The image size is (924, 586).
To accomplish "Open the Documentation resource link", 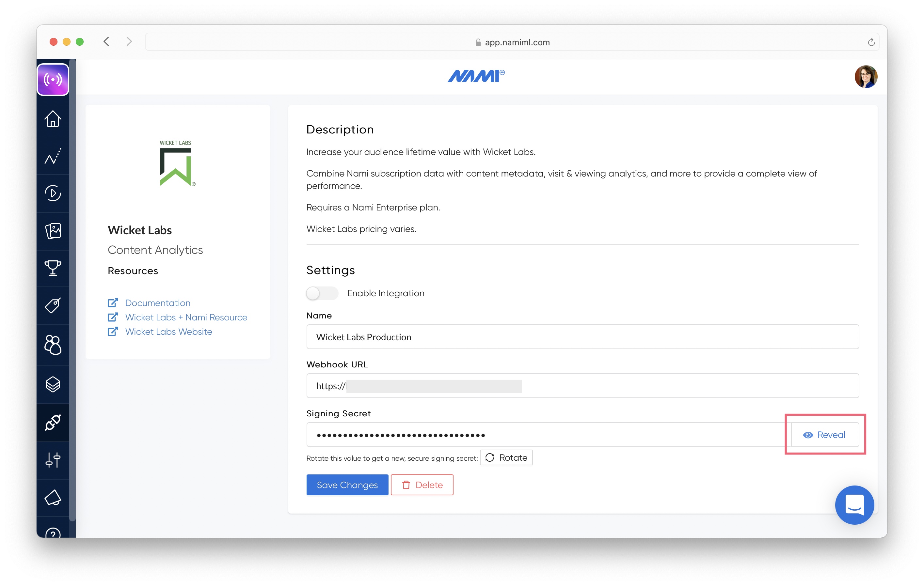I will point(157,303).
